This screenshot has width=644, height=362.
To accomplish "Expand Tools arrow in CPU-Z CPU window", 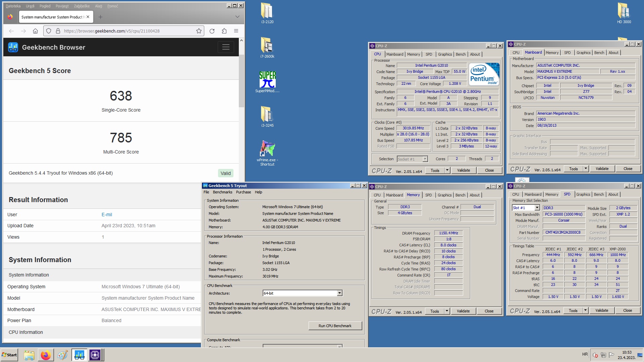I will [447, 170].
